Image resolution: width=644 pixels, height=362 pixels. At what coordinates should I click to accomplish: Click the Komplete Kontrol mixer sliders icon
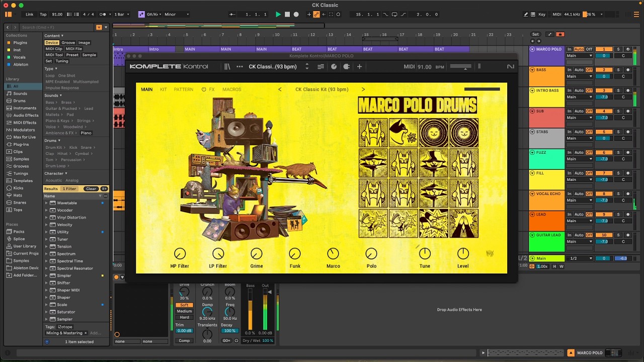[320, 67]
